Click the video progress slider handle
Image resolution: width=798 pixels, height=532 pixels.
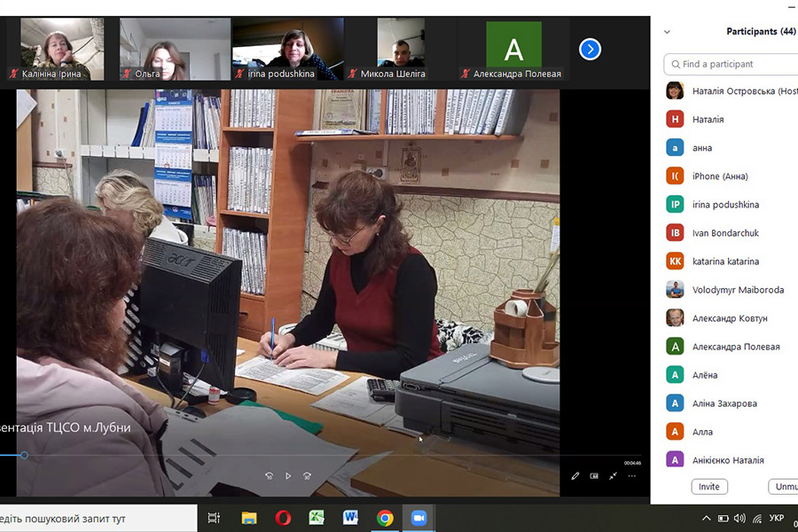[24, 455]
